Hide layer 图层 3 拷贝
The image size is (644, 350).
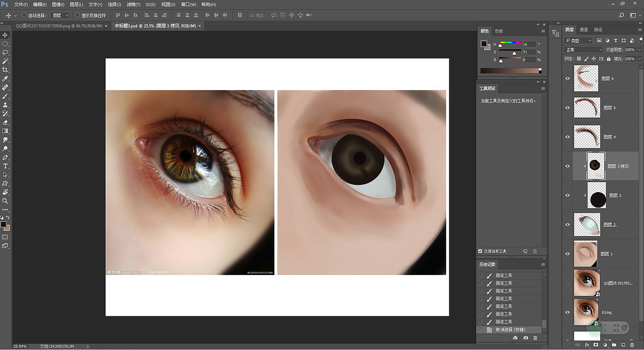(568, 166)
